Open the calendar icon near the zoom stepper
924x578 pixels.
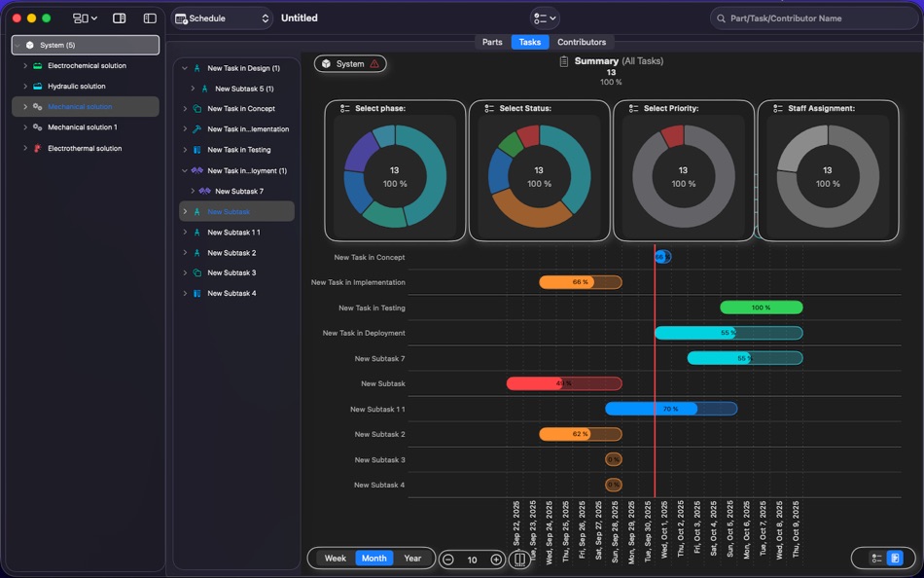(519, 559)
